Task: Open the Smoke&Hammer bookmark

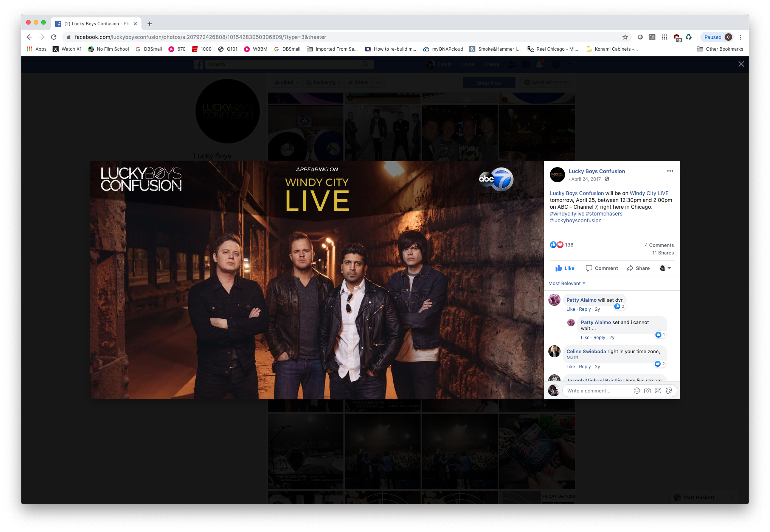Action: coord(495,49)
